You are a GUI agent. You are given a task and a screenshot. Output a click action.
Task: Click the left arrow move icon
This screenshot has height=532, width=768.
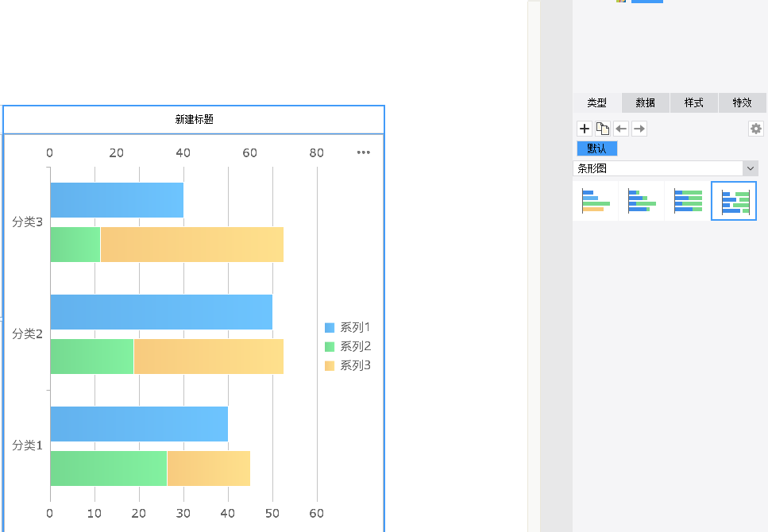point(621,129)
